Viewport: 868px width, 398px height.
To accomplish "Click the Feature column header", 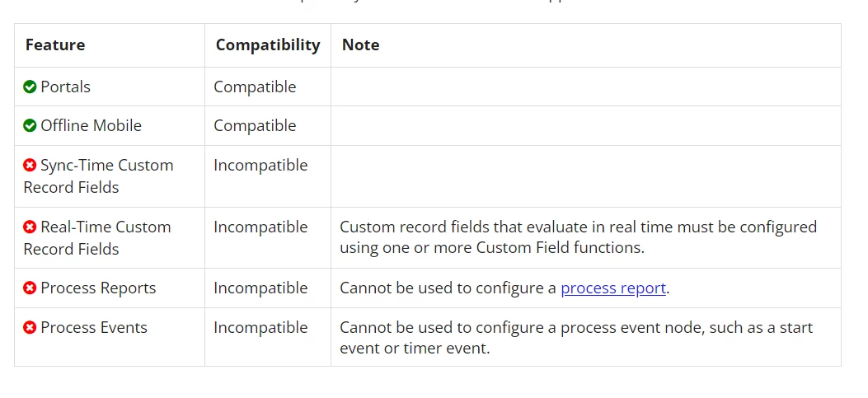I will (x=54, y=44).
